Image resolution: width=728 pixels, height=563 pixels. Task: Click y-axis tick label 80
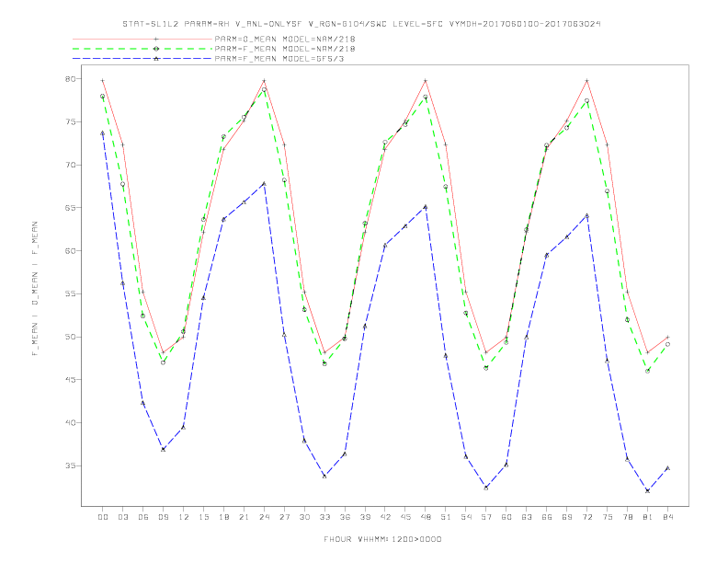(70, 79)
